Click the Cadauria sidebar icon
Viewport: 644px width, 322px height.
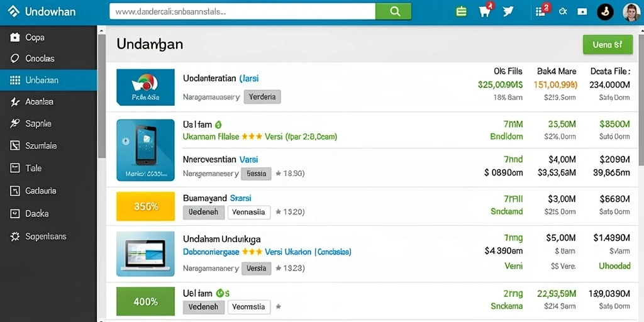(15, 191)
